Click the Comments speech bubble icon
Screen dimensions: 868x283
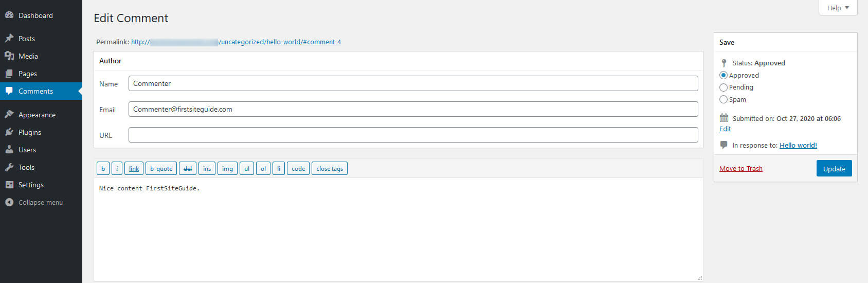pos(9,91)
